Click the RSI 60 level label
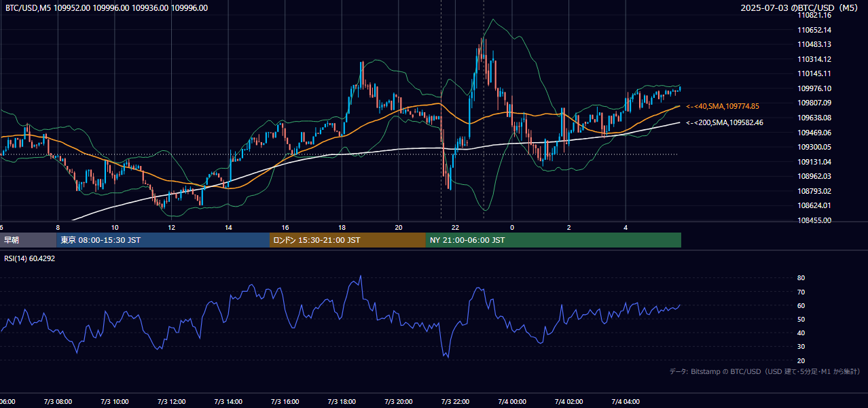Viewport: 868px width, 408px height. click(801, 305)
